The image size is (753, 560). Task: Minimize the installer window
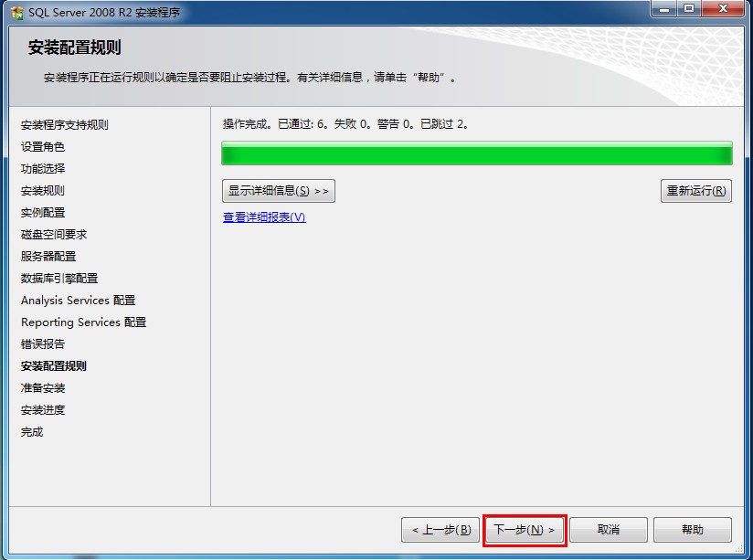coord(664,9)
